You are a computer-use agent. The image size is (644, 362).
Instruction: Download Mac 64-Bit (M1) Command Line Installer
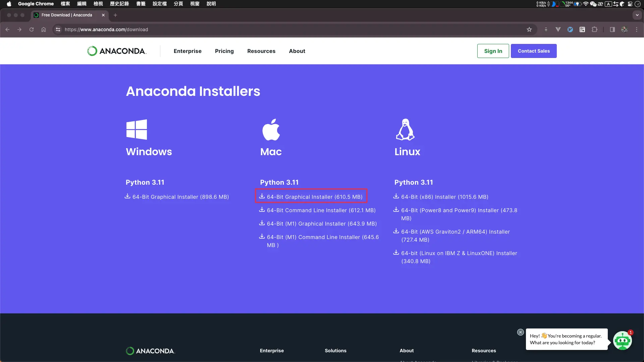pos(319,241)
